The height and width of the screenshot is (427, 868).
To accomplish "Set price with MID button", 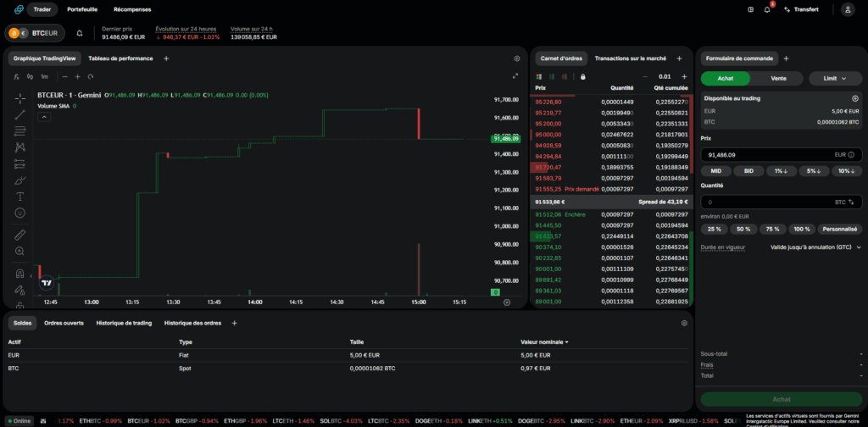I will coord(716,171).
